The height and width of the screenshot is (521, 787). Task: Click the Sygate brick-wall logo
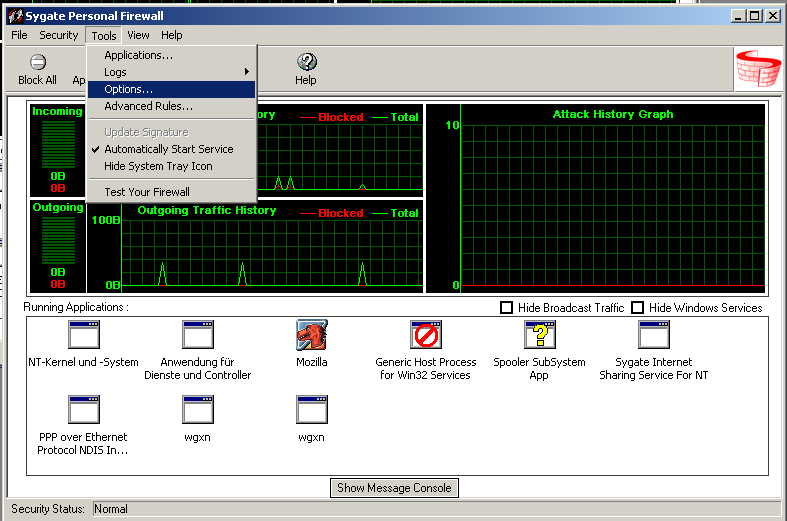758,69
